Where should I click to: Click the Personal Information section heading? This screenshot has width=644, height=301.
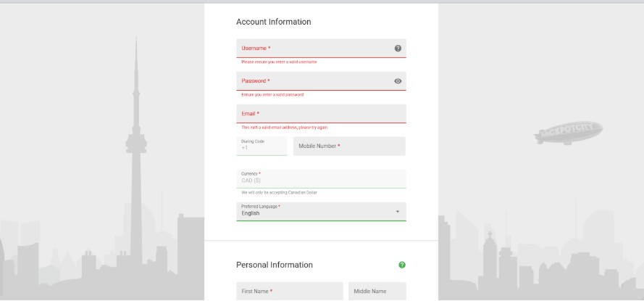(x=275, y=265)
